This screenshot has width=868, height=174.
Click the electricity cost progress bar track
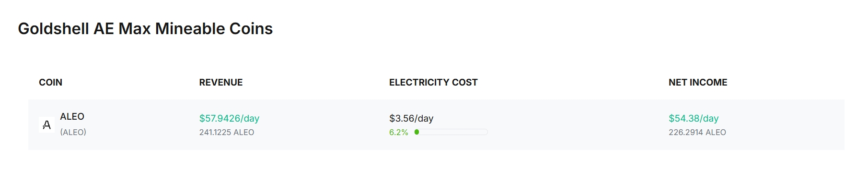point(451,132)
